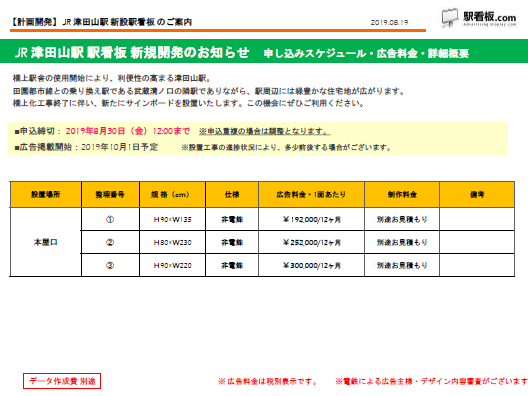Click the date 2019.08.19
The width and height of the screenshot is (528, 396).
389,23
